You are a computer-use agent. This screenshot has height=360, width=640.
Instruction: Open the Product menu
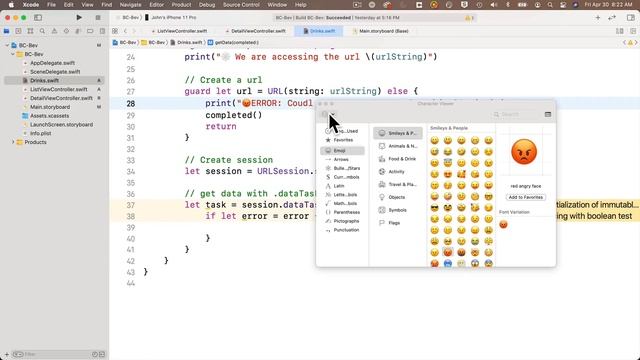coord(181,5)
